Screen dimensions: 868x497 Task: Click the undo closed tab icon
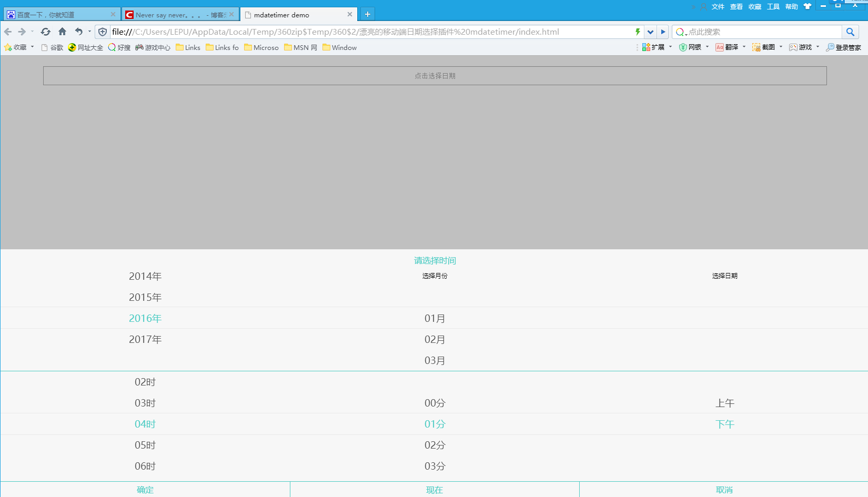point(79,32)
